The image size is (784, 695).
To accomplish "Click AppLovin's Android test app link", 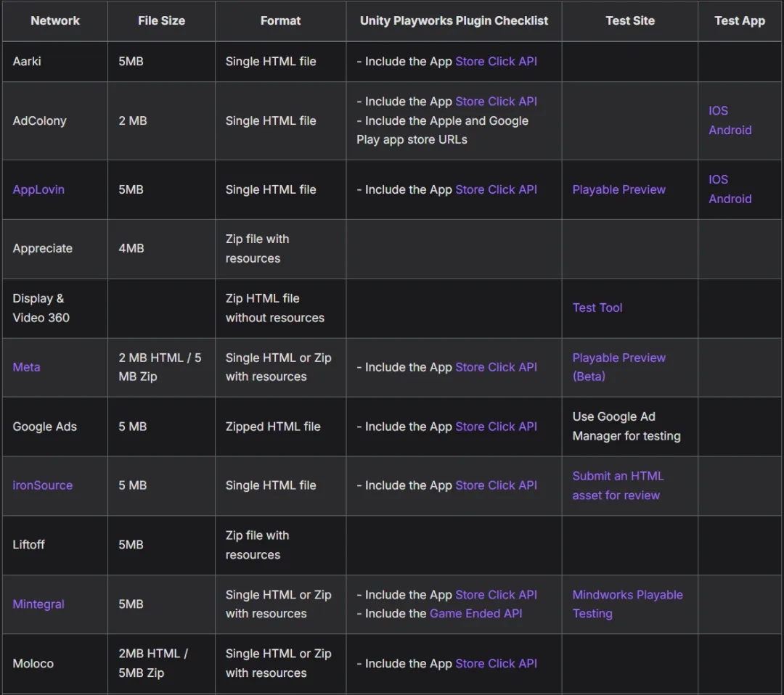I will coord(730,199).
